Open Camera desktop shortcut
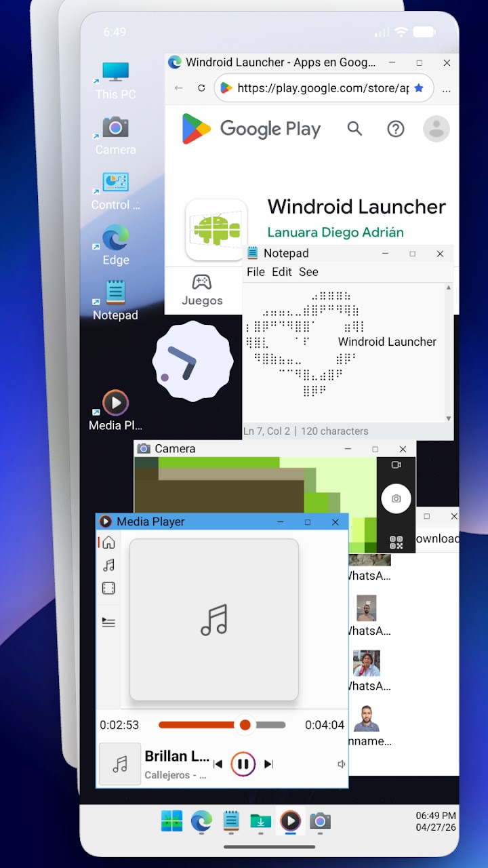The height and width of the screenshot is (868, 488). pyautogui.click(x=115, y=136)
